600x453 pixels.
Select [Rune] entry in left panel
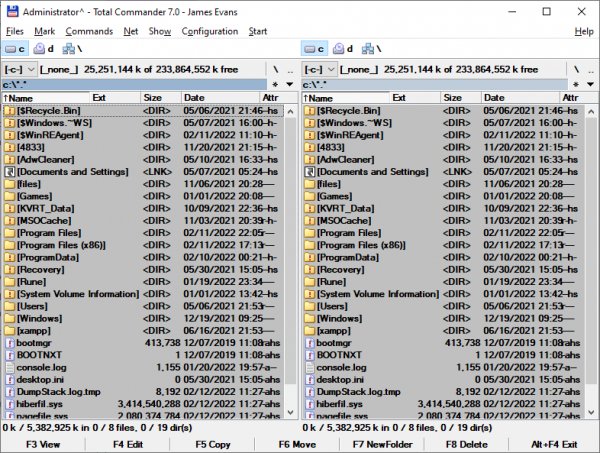pos(143,282)
